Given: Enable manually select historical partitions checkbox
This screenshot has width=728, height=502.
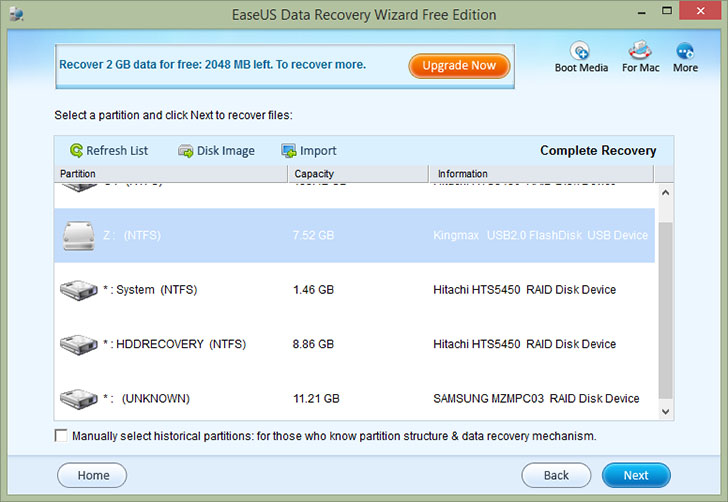Looking at the screenshot, I should [x=61, y=436].
